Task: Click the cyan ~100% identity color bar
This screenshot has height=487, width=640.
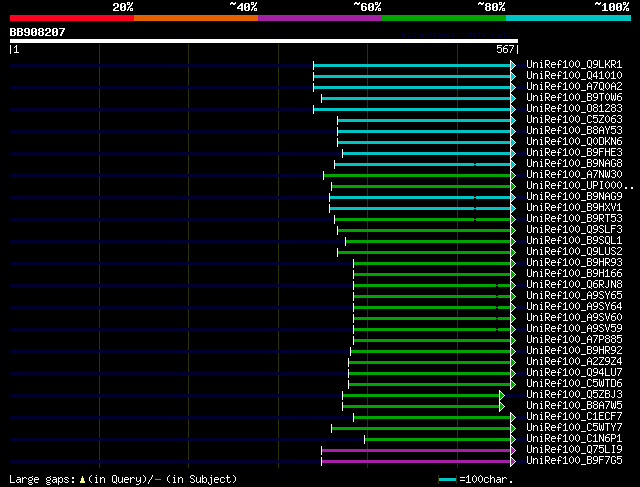Action: (569, 18)
